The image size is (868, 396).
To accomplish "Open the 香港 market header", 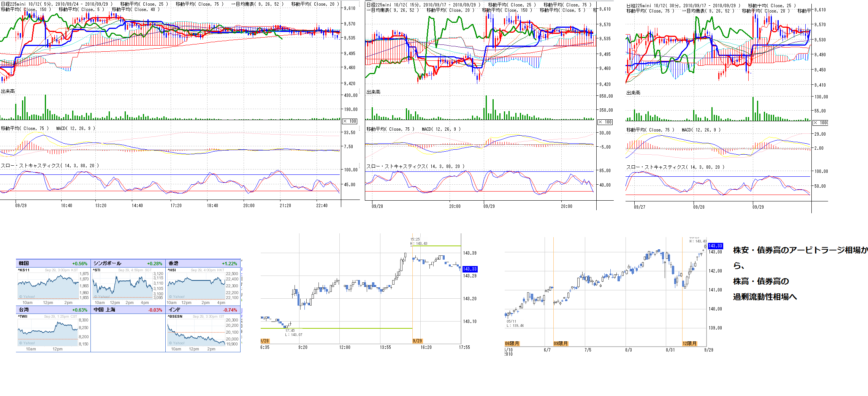I will click(203, 263).
